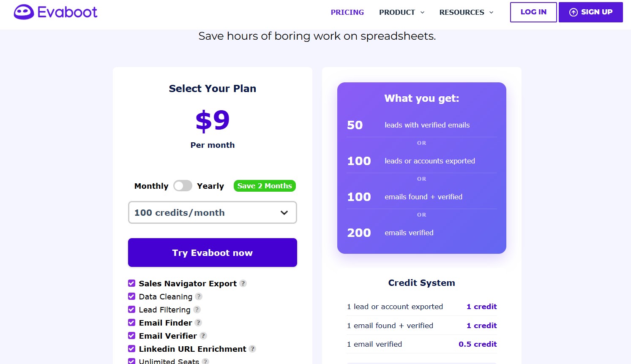The height and width of the screenshot is (364, 631).
Task: Open the credits per month dropdown
Action: pyautogui.click(x=212, y=212)
